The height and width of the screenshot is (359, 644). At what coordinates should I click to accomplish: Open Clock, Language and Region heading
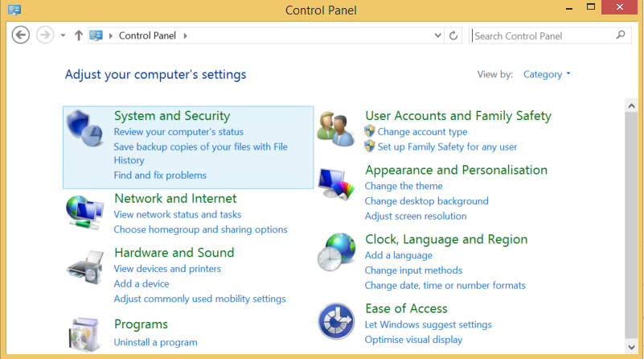(446, 239)
